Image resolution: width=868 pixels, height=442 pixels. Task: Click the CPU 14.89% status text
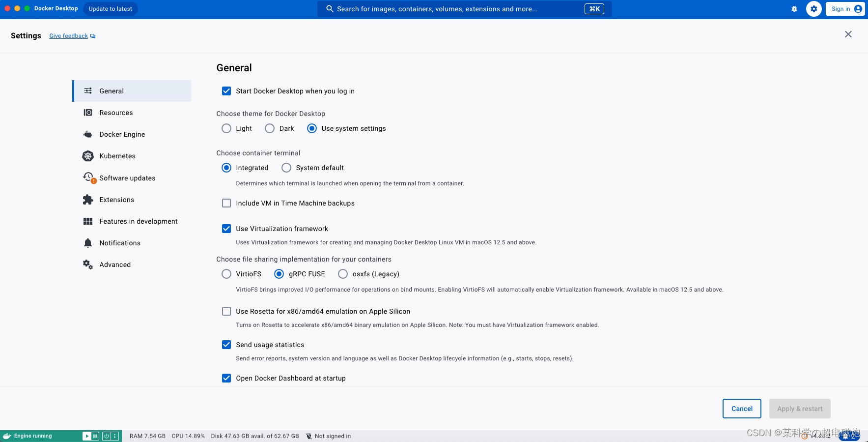click(x=188, y=436)
